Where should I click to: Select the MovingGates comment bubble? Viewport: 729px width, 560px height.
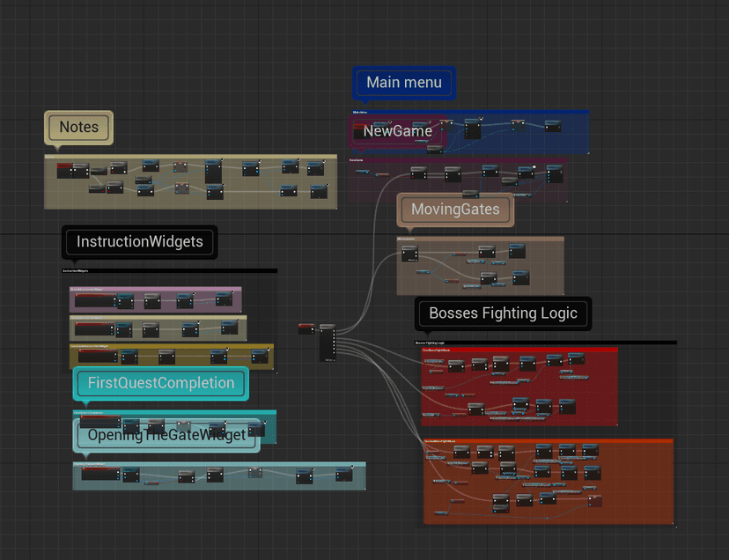coord(454,210)
